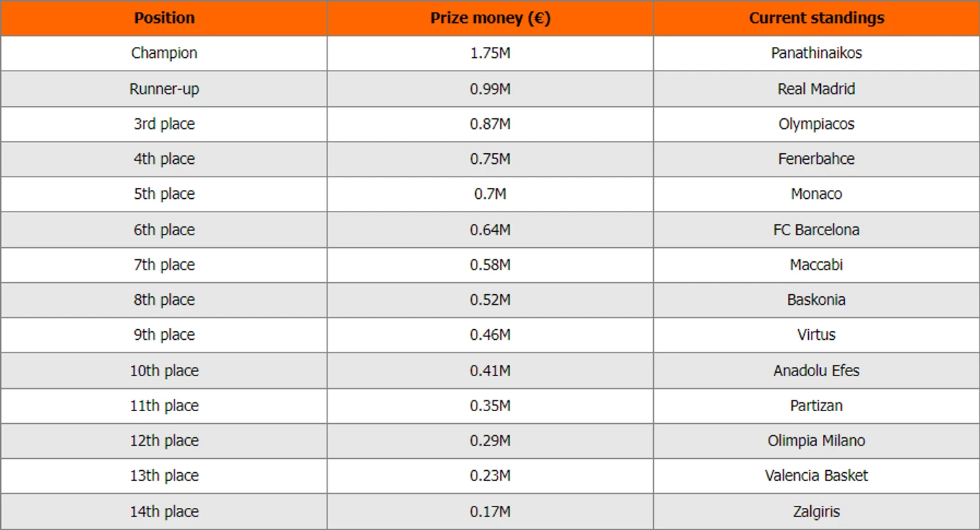Select the Maccabi standings cell
Image resolution: width=980 pixels, height=530 pixels.
tap(816, 265)
